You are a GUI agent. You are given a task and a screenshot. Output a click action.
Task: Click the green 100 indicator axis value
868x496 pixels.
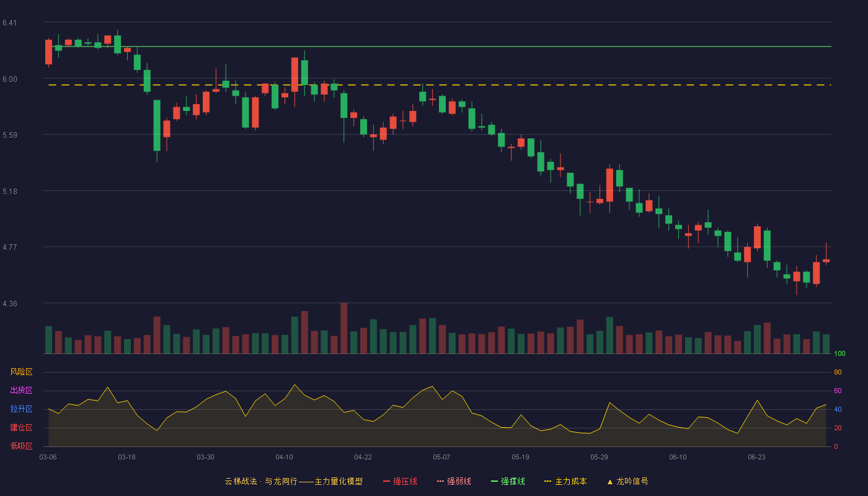click(x=839, y=354)
